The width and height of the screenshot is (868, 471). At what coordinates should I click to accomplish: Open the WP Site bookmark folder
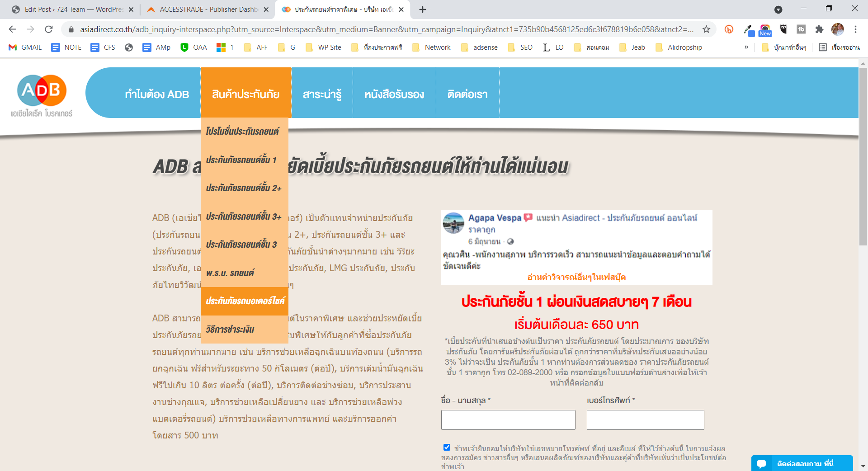click(324, 47)
